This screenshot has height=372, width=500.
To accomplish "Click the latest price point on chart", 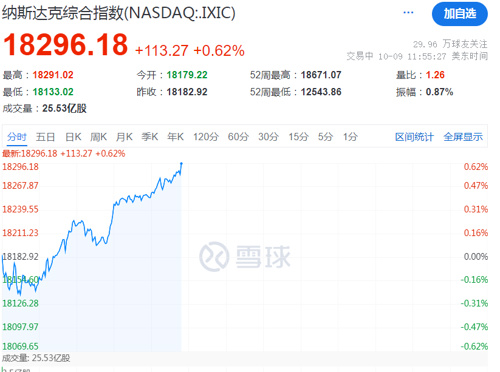I will (x=181, y=163).
